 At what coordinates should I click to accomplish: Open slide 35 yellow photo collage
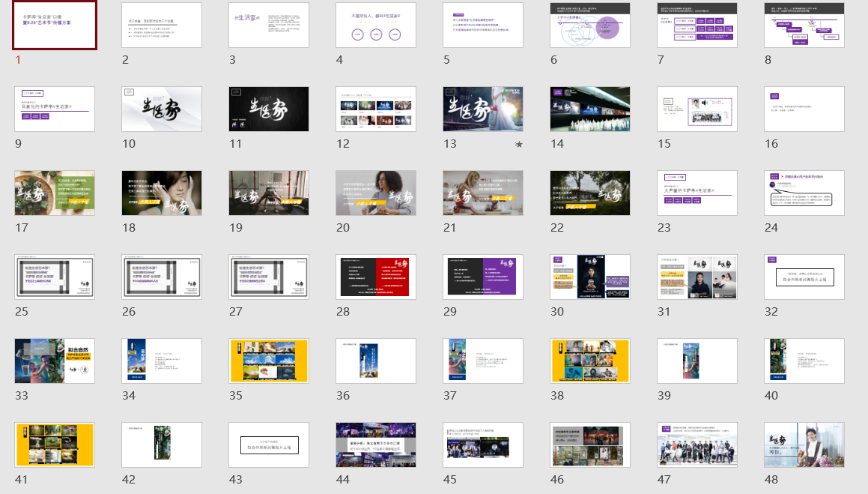(x=269, y=361)
